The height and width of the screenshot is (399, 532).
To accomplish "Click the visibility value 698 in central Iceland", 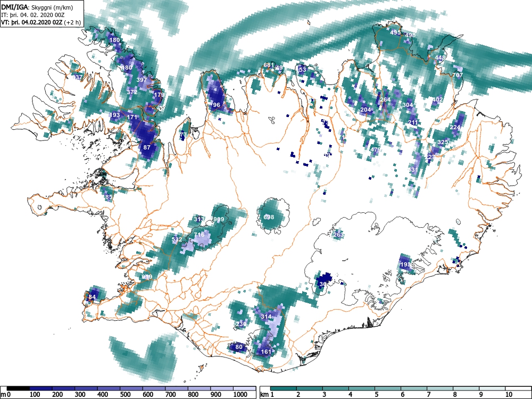I will click(x=269, y=217).
